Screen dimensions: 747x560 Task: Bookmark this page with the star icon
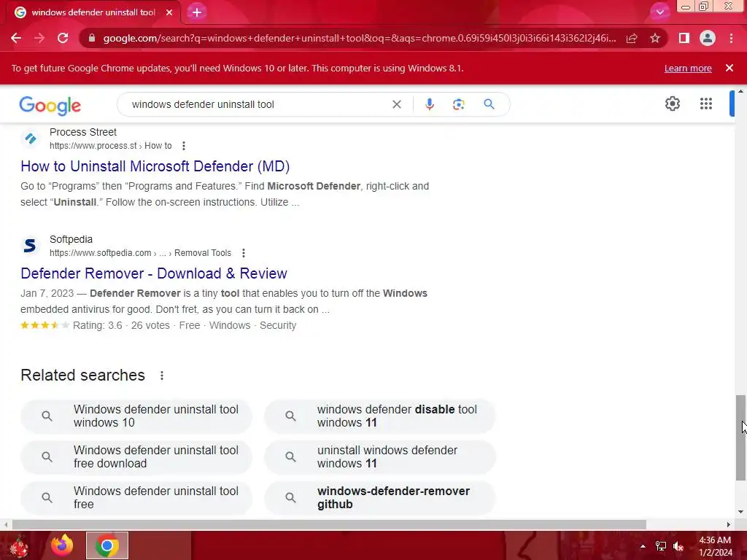click(655, 38)
